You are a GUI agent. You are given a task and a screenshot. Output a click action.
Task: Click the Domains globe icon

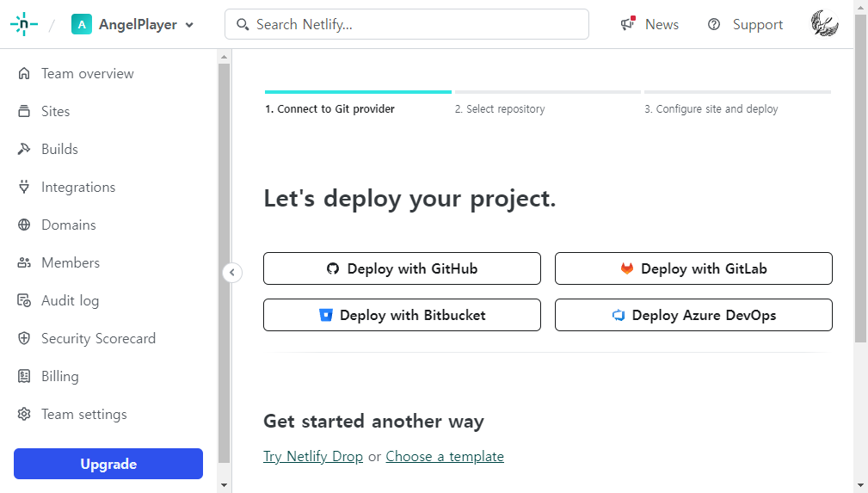coord(24,225)
